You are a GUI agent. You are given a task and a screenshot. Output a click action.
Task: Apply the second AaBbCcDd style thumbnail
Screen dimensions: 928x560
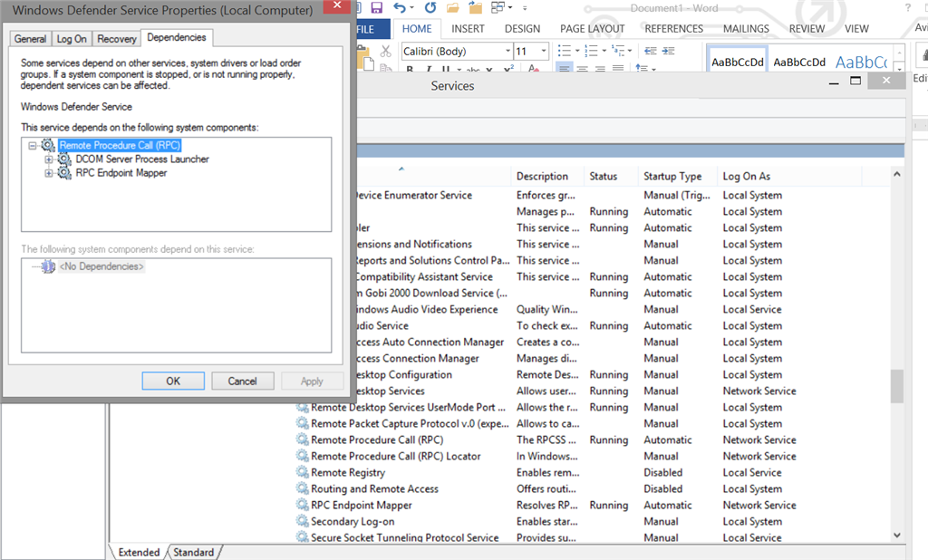click(x=799, y=60)
